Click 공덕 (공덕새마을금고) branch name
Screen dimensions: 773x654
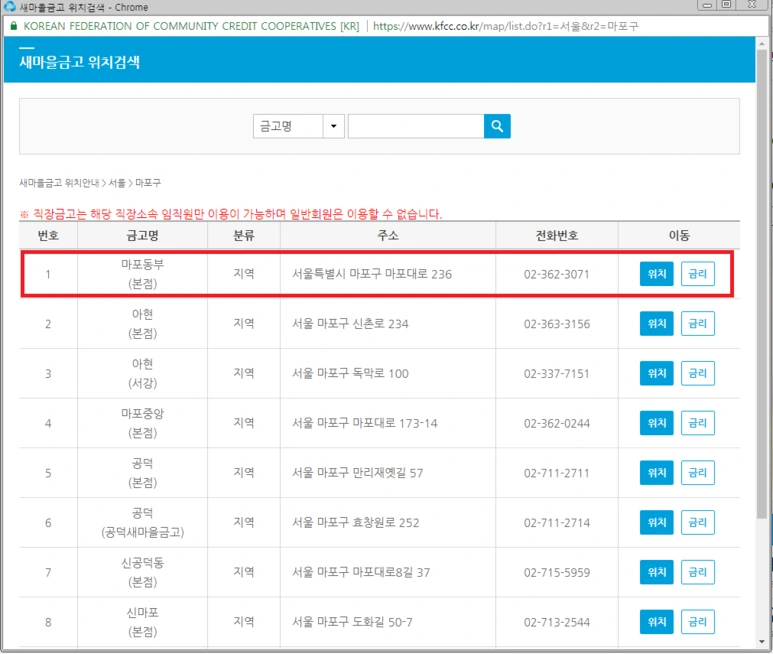click(142, 522)
